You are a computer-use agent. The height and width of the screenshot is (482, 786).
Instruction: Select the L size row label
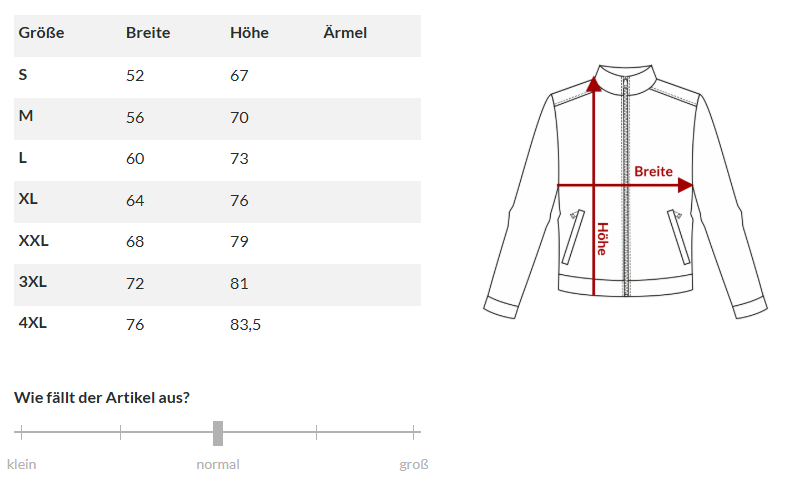pos(23,158)
